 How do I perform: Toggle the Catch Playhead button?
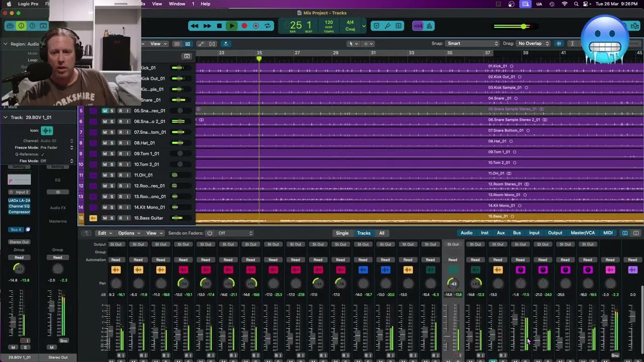point(225,44)
